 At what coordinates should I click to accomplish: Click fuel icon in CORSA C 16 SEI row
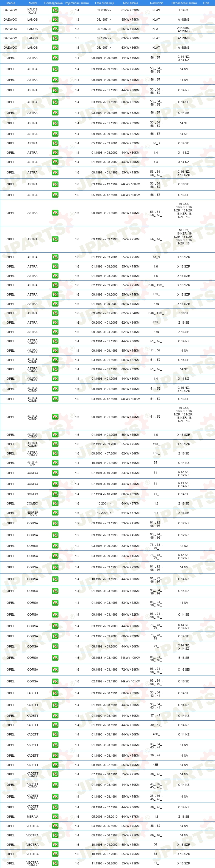(55, 669)
